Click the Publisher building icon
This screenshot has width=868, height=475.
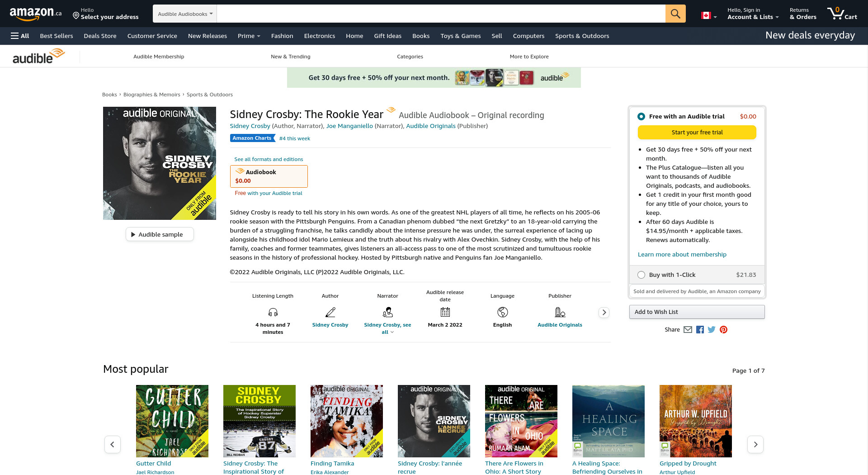(x=560, y=312)
